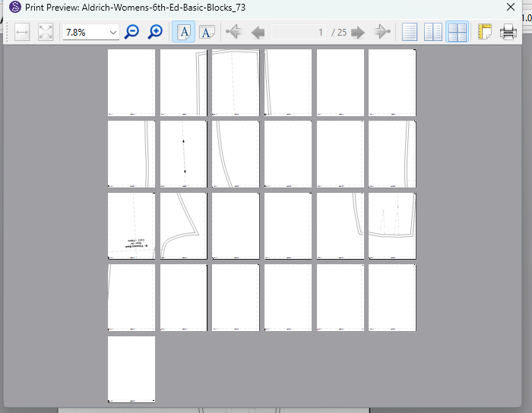Open the zoom percentage dropdown
532x413 pixels.
click(113, 33)
